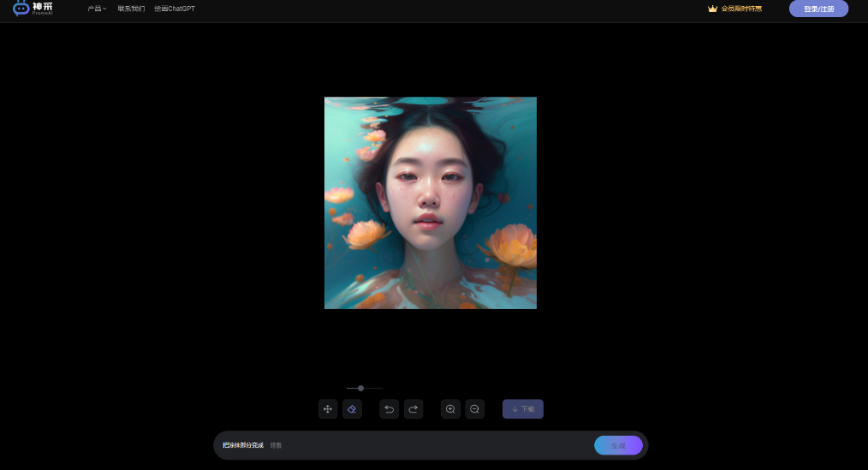Image resolution: width=868 pixels, height=470 pixels.
Task: Click the 把涂抹部分完成 prompt label
Action: (x=243, y=445)
